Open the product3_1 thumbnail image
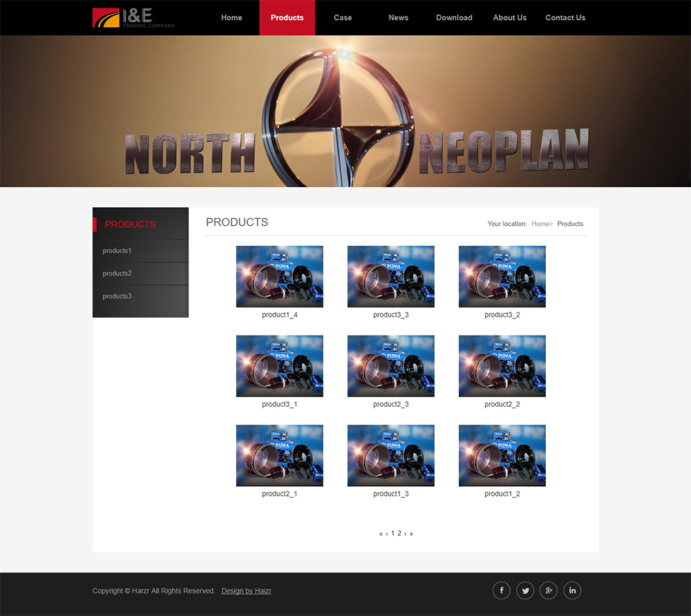The image size is (691, 616). (279, 366)
